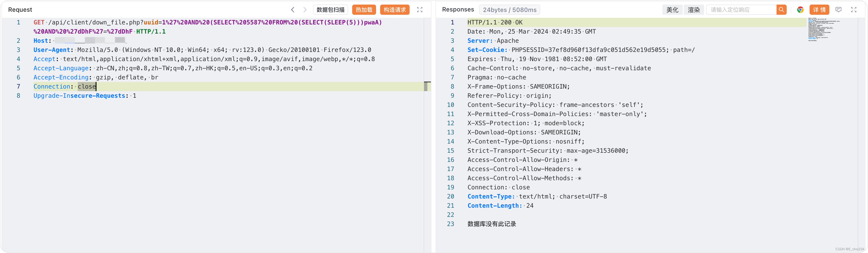Click the 热加载 hot-load button
Viewport: 868px width, 253px height.
[364, 10]
